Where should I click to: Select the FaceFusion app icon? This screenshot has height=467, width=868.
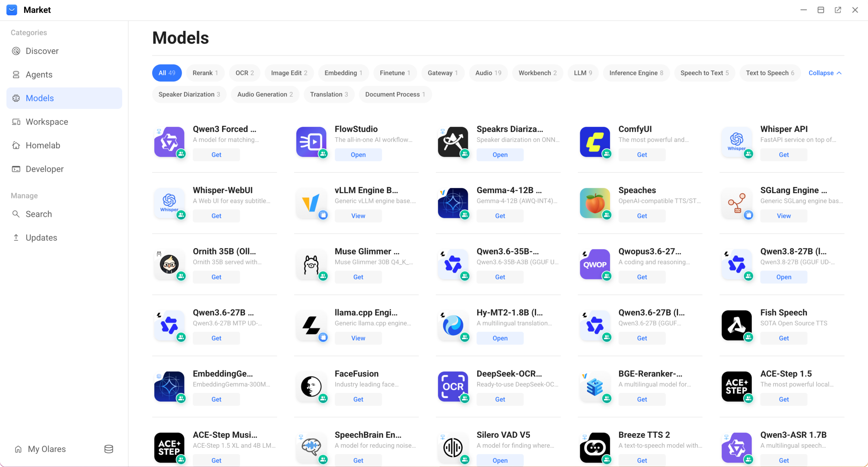pyautogui.click(x=311, y=386)
